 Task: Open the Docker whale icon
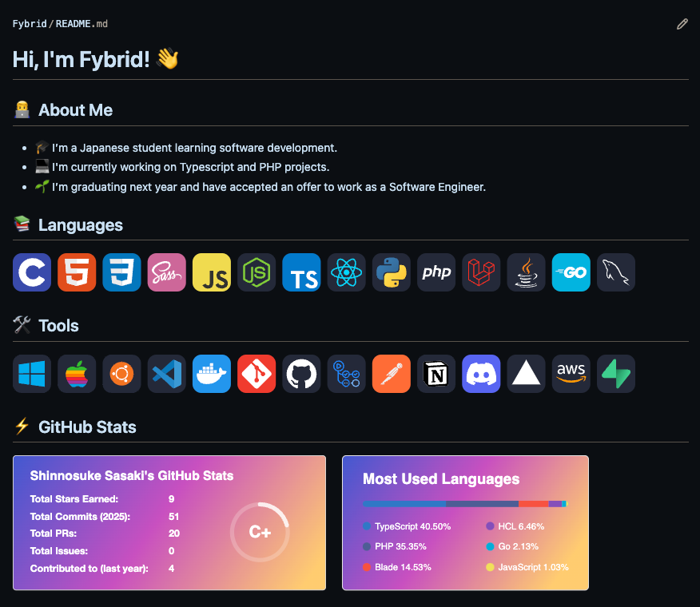click(x=212, y=374)
